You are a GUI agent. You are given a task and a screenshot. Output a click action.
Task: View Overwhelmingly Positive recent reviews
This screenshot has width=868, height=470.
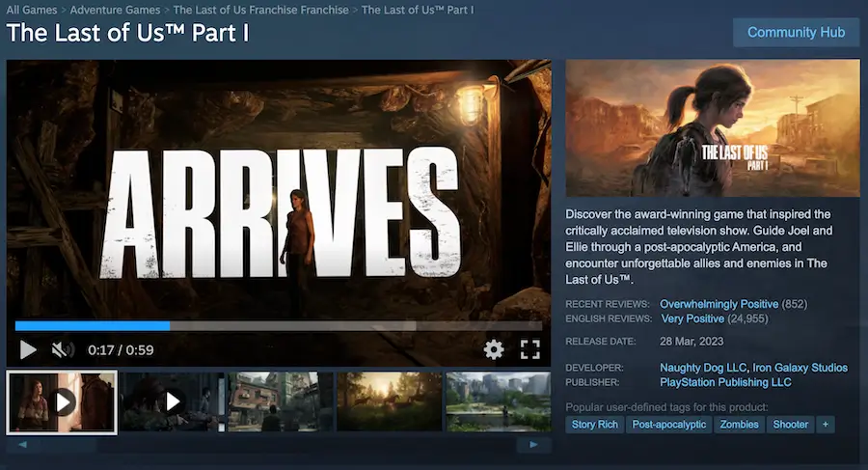tap(719, 304)
